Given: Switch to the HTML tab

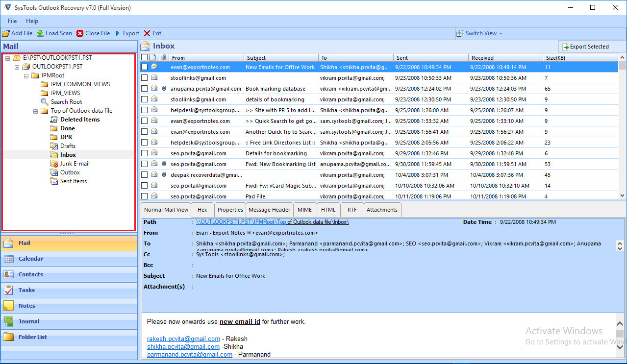Looking at the screenshot, I should 328,210.
